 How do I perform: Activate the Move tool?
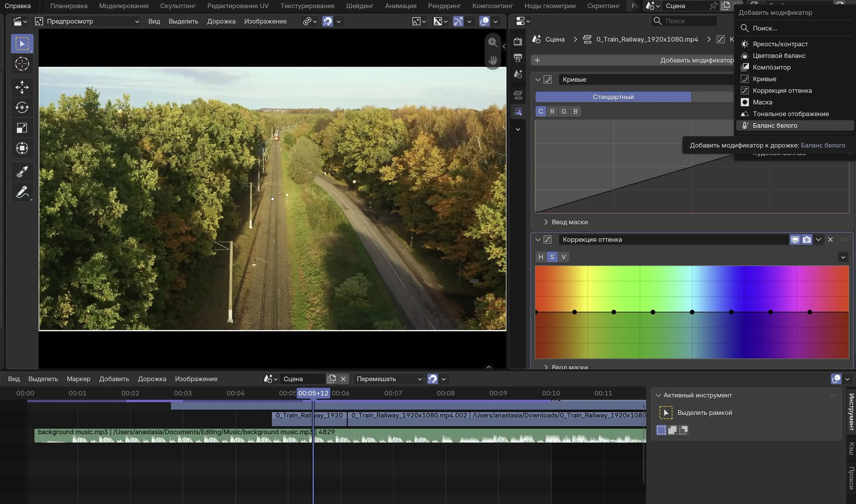pyautogui.click(x=22, y=87)
